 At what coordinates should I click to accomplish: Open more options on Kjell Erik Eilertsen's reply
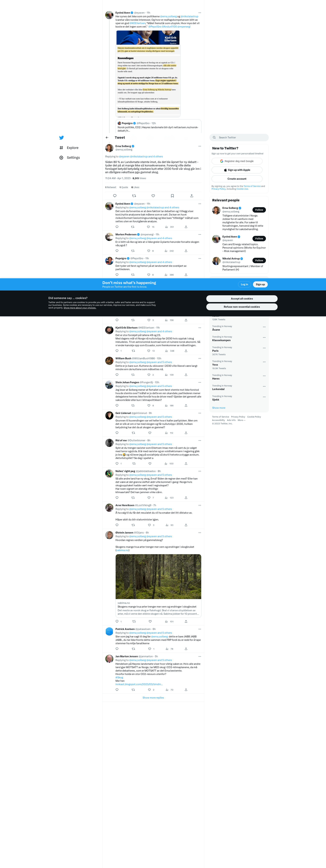(200, 328)
